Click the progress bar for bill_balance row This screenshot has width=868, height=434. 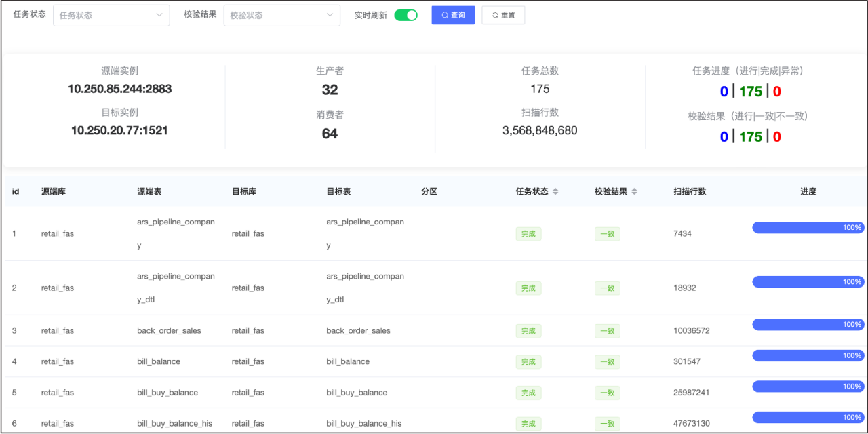pyautogui.click(x=808, y=356)
